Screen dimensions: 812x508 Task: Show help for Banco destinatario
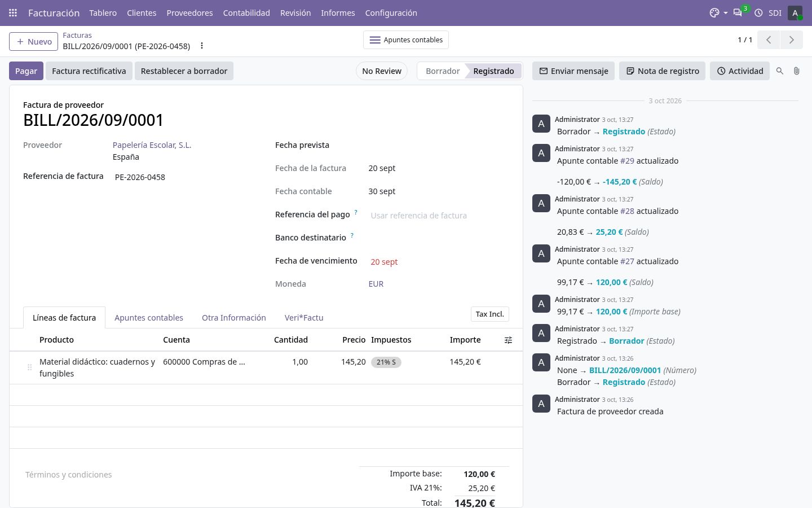click(x=352, y=235)
